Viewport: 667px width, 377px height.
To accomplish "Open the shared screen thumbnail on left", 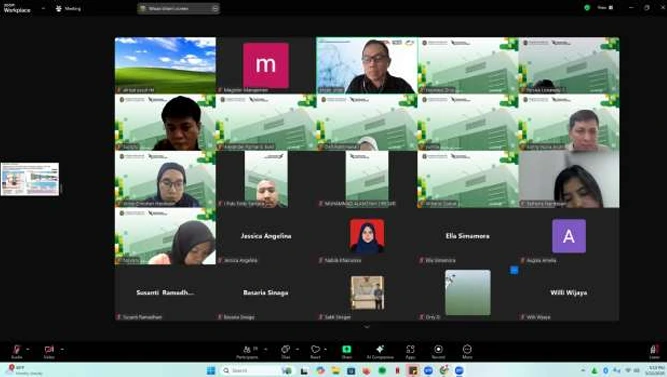I will tap(30, 179).
